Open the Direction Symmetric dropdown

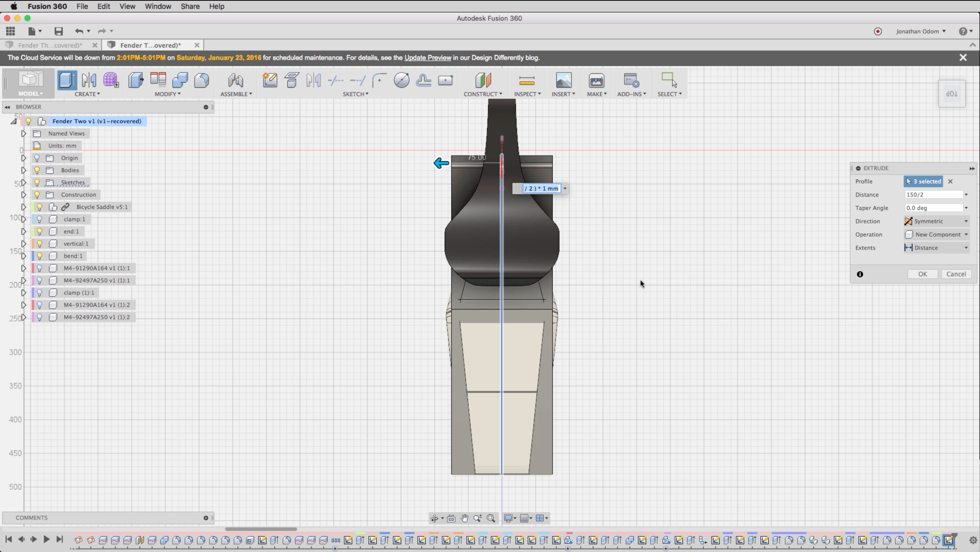pos(937,221)
